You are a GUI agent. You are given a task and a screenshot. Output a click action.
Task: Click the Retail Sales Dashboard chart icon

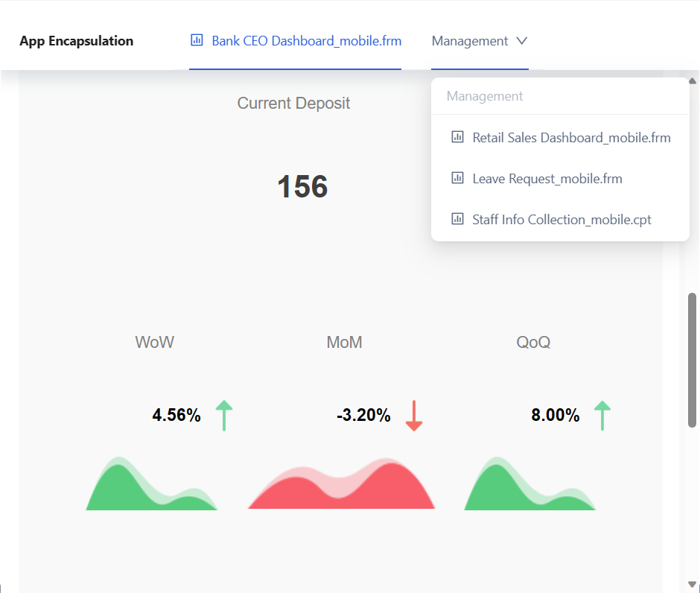(x=457, y=136)
